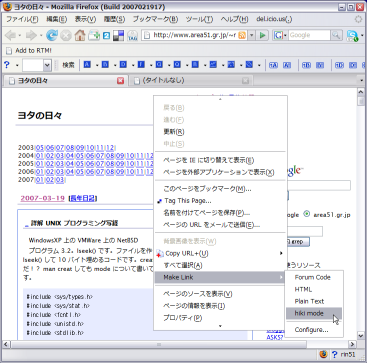Switch to the (タイトルなし) tab
Image resolution: width=367 pixels, height=363 pixels.
pos(191,81)
